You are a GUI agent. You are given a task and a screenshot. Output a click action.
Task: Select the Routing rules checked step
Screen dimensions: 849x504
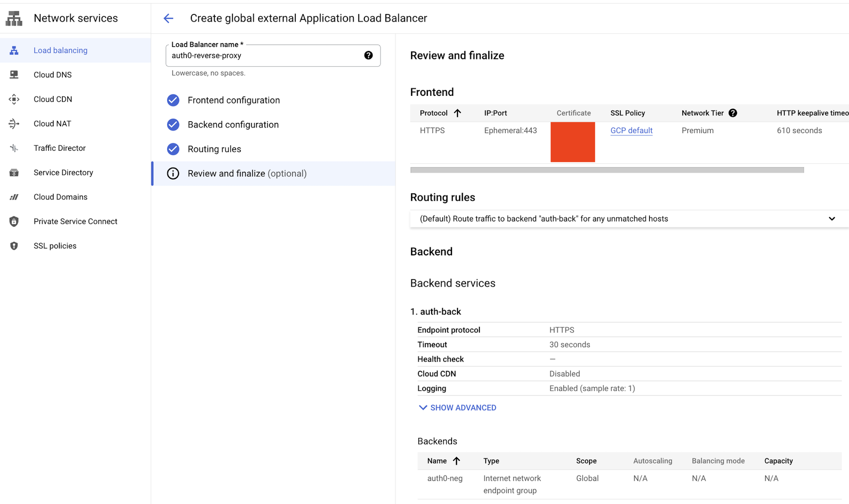pos(214,149)
